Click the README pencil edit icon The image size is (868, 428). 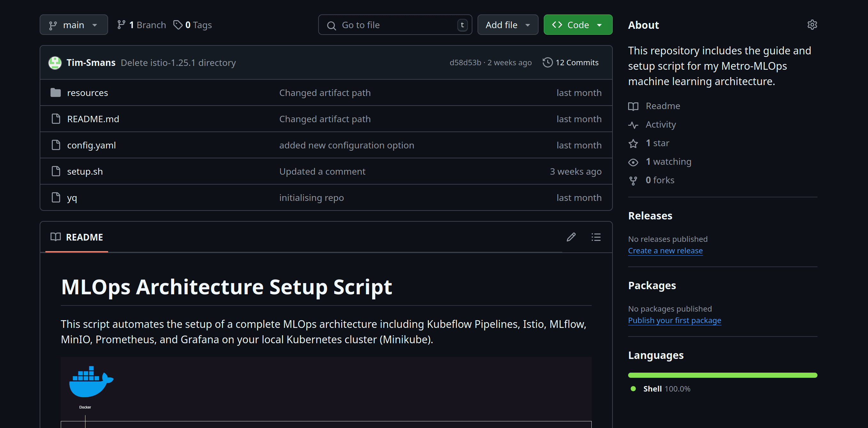[571, 237]
